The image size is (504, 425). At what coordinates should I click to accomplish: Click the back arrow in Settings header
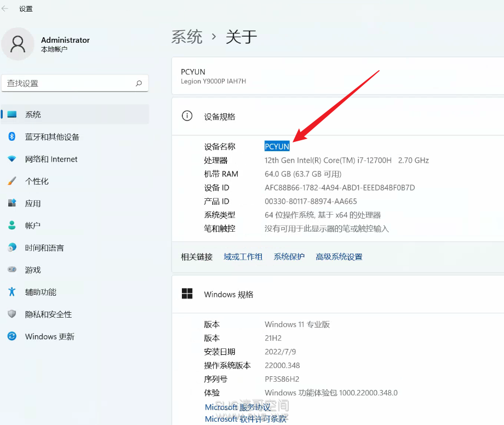[x=5, y=9]
